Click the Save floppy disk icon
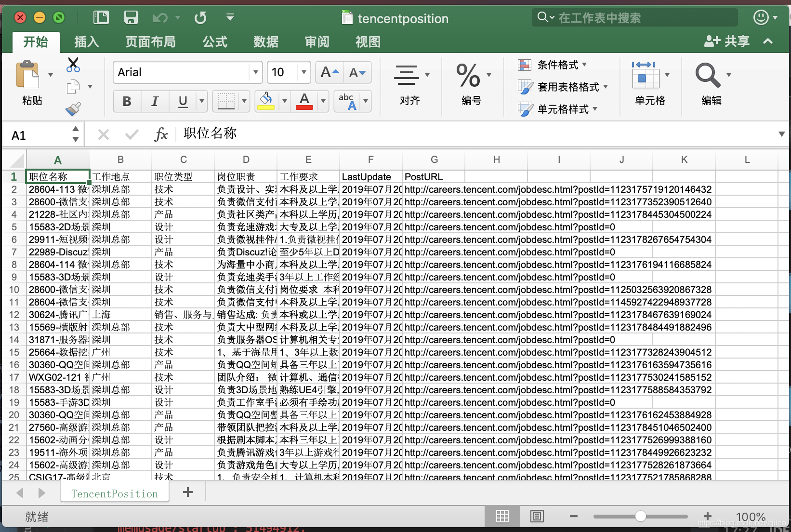Viewport: 791px width, 532px height. (131, 18)
